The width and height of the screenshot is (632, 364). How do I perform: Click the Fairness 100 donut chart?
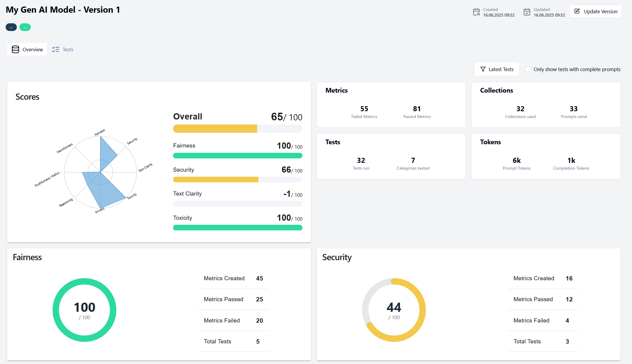[x=84, y=310]
